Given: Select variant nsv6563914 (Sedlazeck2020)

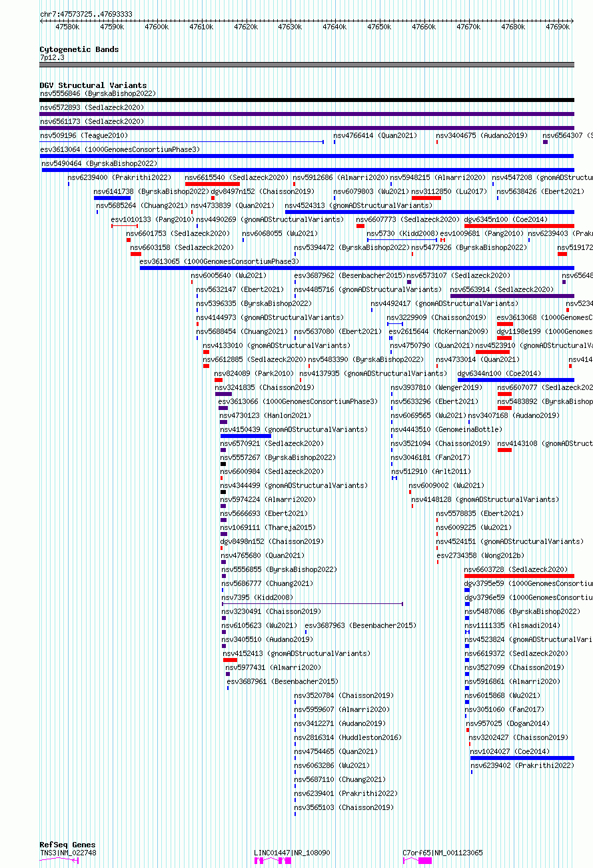Looking at the screenshot, I should [502, 289].
